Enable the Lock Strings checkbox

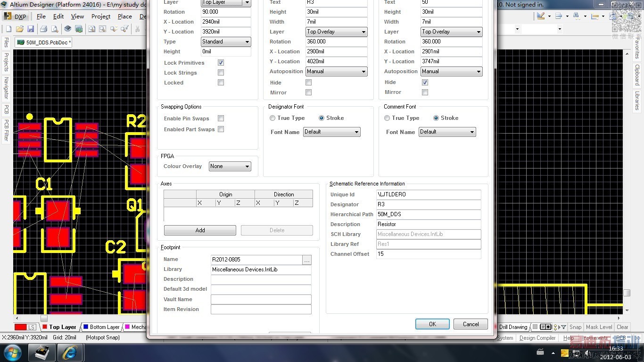pyautogui.click(x=221, y=73)
